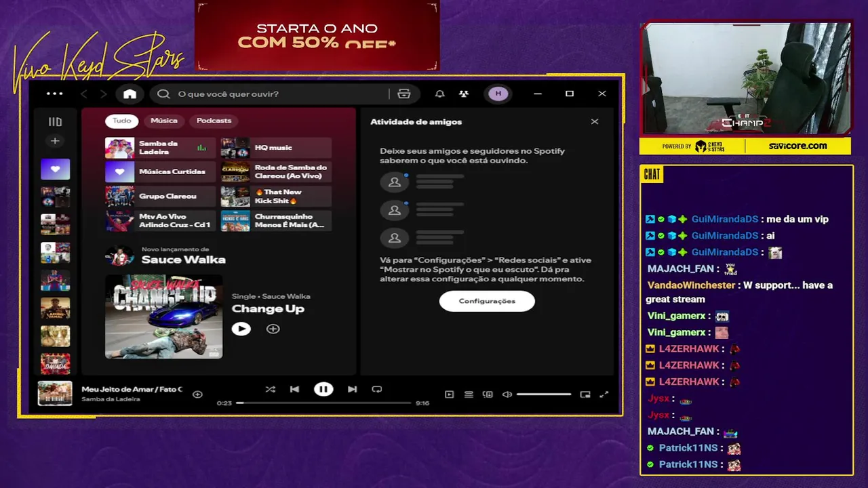Open the profile avatar 'H' menu
The image size is (868, 488).
pos(498,94)
